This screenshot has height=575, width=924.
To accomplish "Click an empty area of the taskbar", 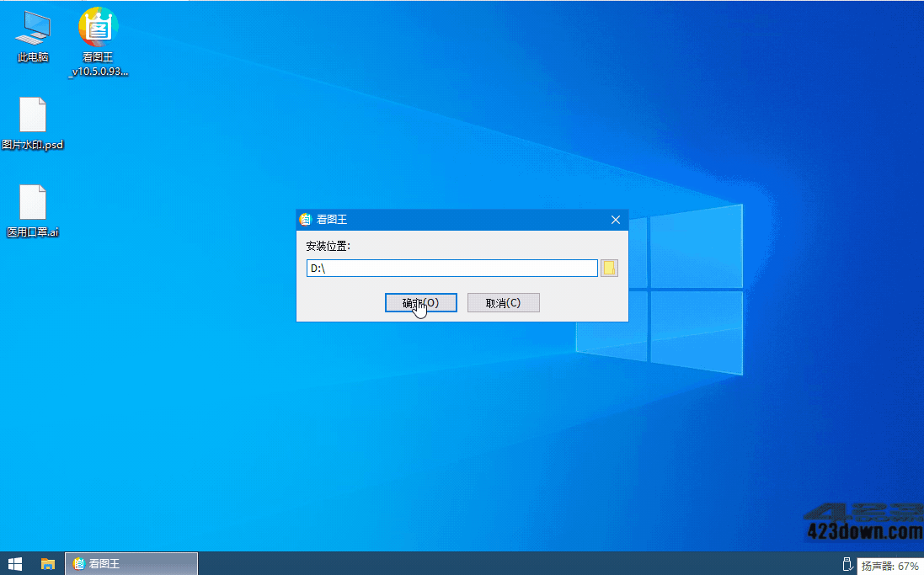I will point(505,563).
